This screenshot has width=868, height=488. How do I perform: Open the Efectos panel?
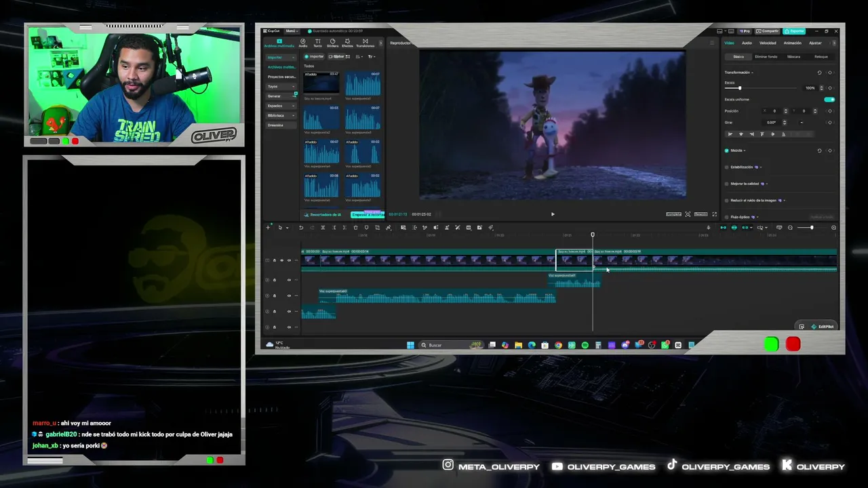(x=347, y=43)
